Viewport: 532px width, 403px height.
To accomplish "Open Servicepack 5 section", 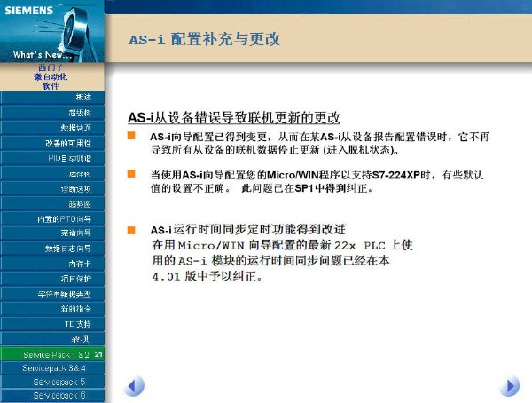I will [x=52, y=382].
